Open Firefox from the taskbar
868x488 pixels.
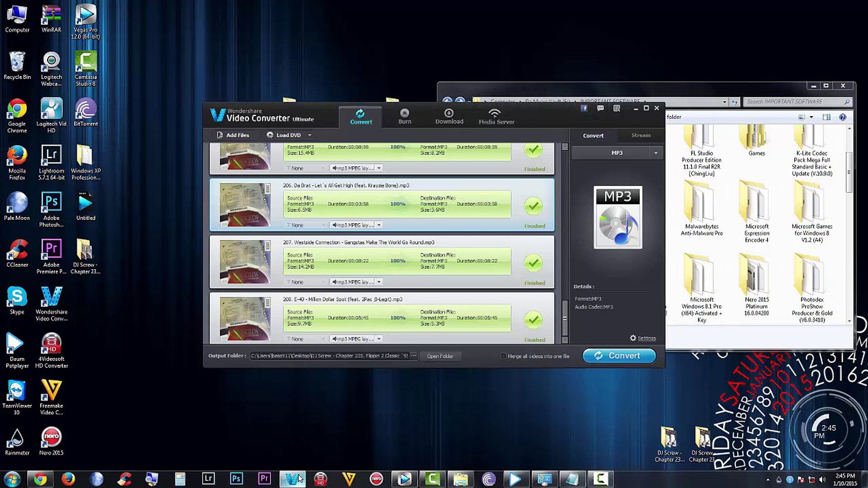68,479
